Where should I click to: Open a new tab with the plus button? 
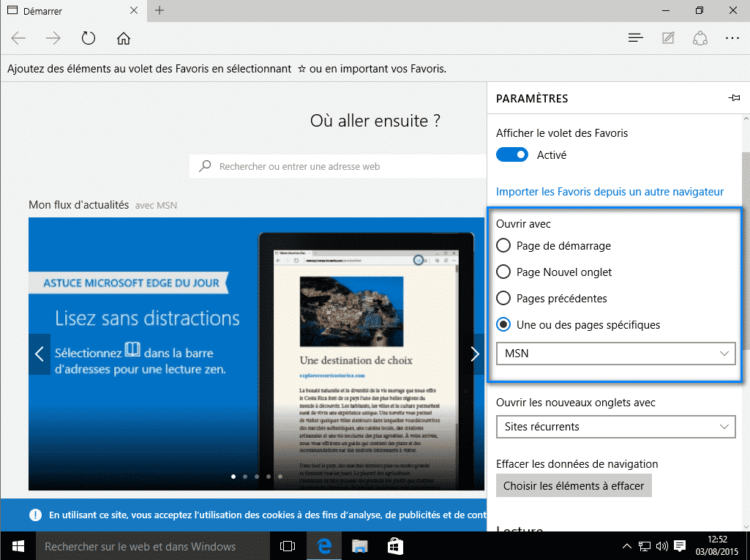pos(160,10)
